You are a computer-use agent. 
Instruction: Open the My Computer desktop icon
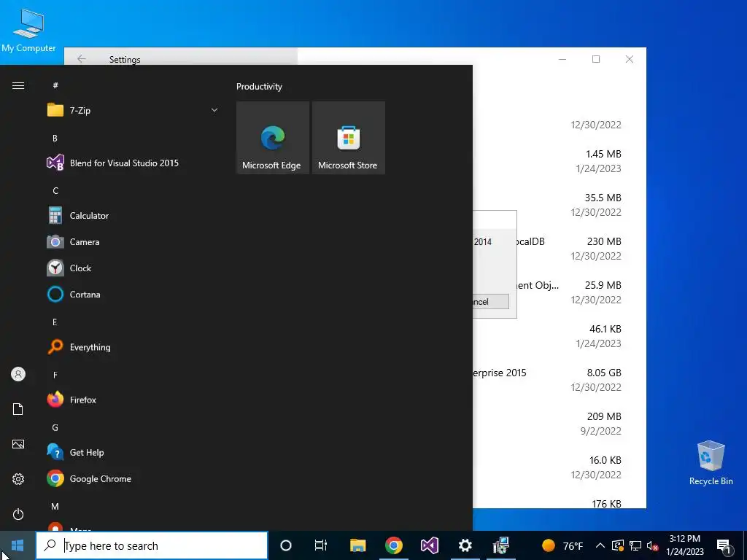pyautogui.click(x=28, y=30)
